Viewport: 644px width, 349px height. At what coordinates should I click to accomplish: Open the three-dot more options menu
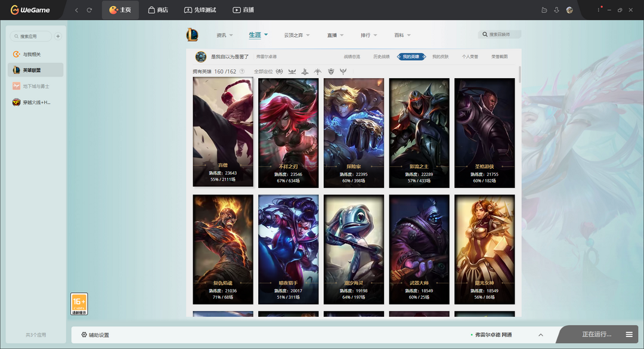tap(599, 10)
